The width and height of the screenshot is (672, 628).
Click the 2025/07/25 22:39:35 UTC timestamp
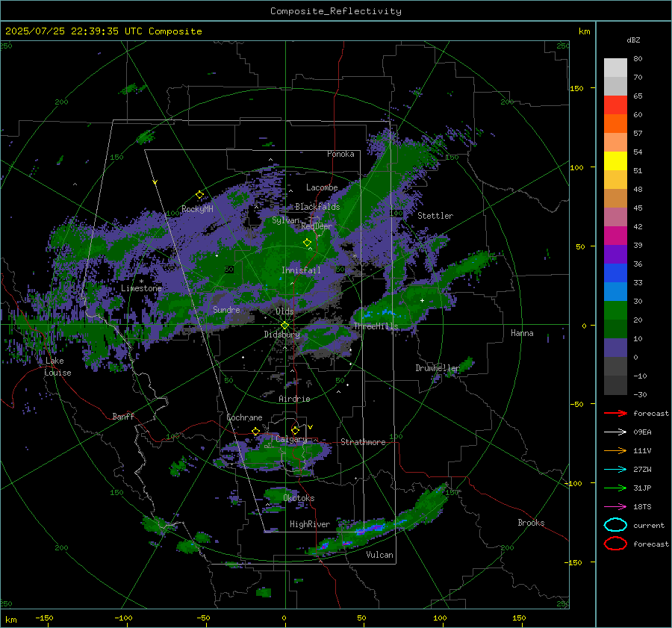click(74, 31)
